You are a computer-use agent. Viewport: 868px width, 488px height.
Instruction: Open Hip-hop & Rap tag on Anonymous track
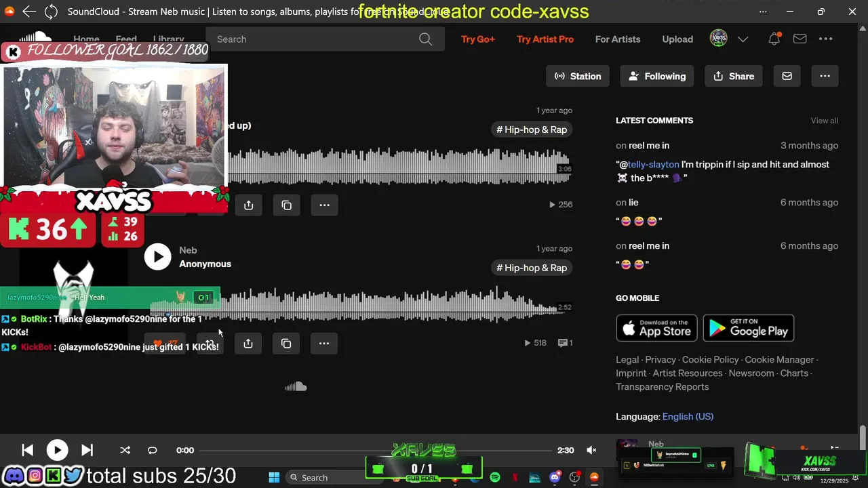[532, 268]
